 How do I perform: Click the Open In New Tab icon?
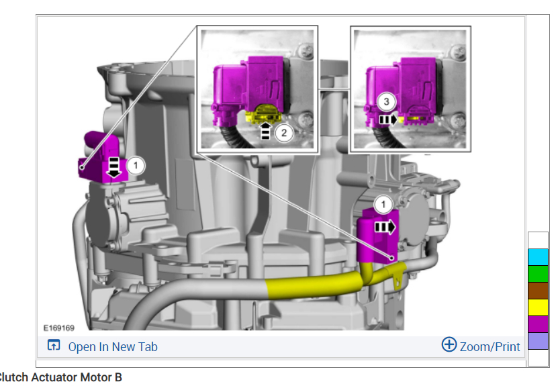(x=54, y=345)
